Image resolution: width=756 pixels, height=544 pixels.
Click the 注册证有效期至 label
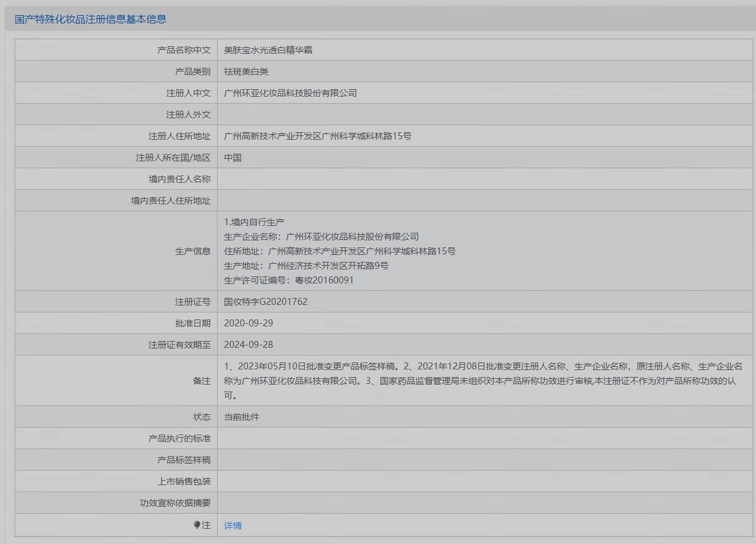click(180, 344)
